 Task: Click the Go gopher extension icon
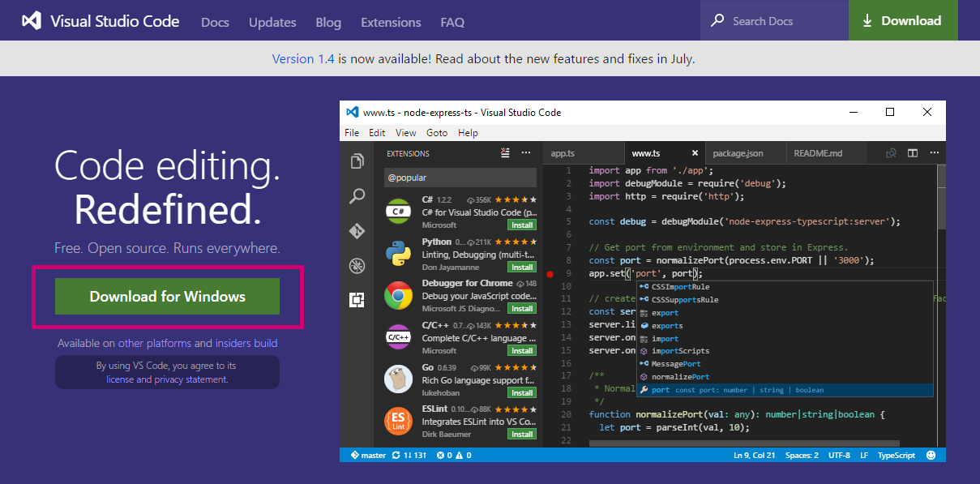coord(398,379)
